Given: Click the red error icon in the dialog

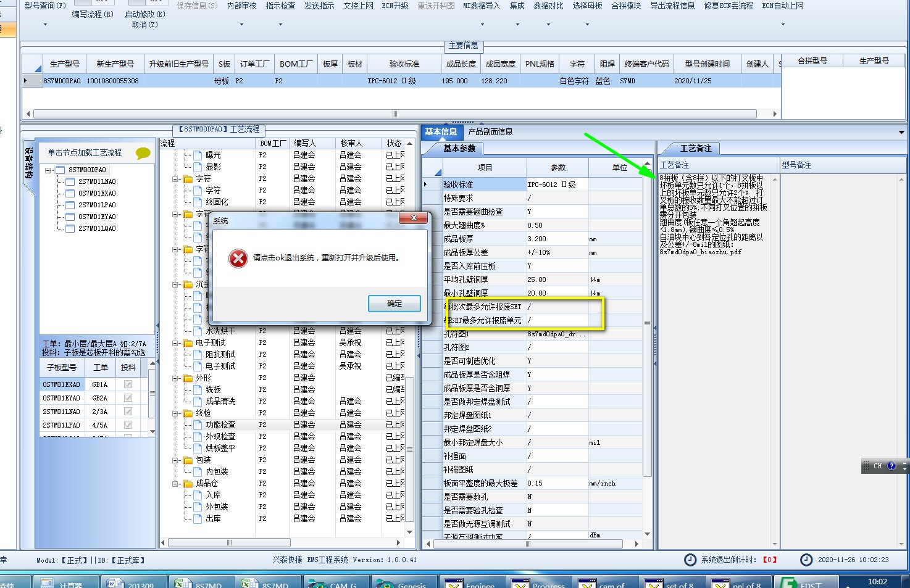Looking at the screenshot, I should click(238, 258).
